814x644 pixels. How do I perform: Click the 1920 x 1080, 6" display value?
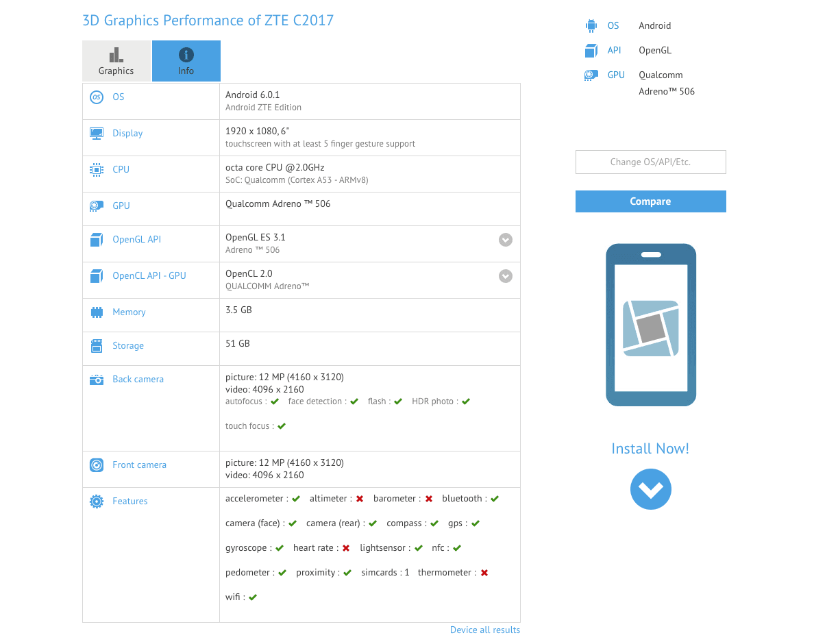[x=258, y=132]
